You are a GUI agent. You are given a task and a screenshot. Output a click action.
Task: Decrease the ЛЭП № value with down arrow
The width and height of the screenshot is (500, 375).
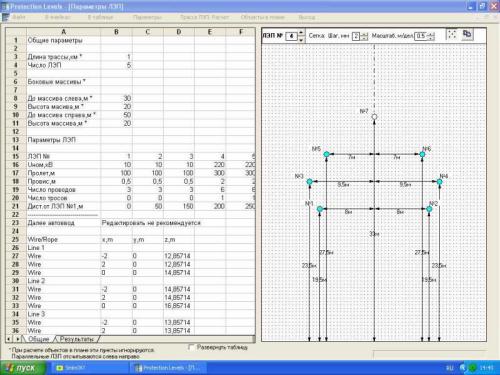(301, 39)
